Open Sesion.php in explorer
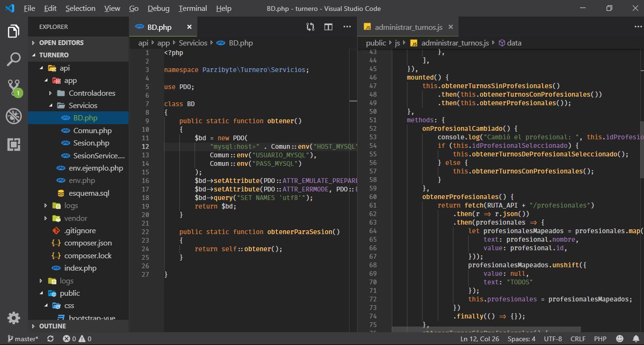This screenshot has height=345, width=644. pos(78,143)
